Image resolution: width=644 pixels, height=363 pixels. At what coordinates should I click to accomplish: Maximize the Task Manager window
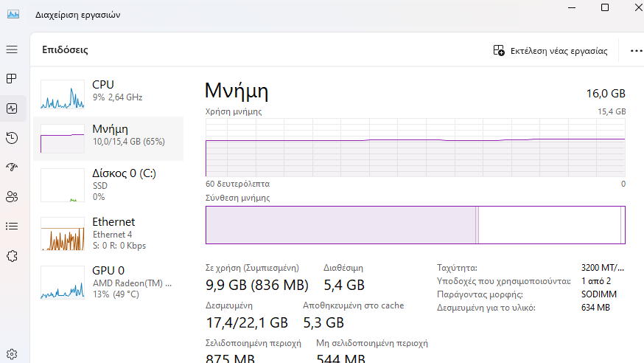tap(604, 7)
